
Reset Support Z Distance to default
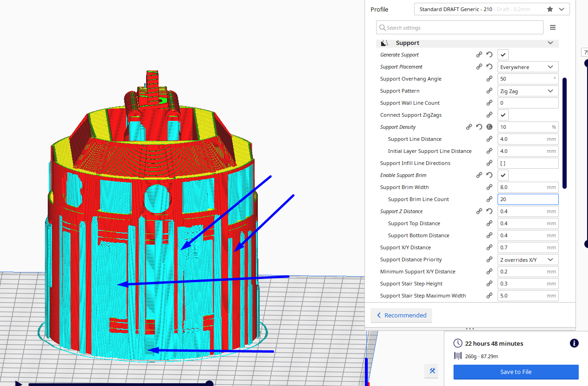pos(489,211)
